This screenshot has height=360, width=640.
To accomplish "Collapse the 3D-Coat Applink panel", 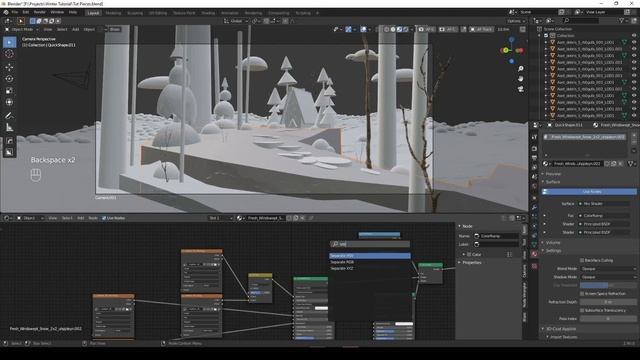I will (x=561, y=329).
